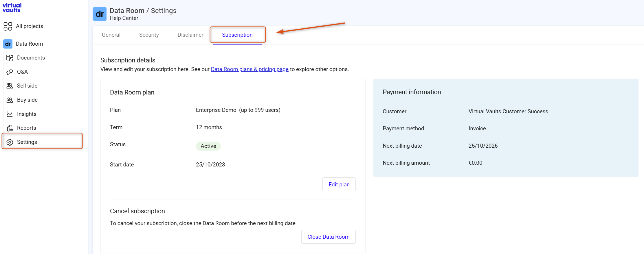Click the Edit plan button

click(339, 184)
